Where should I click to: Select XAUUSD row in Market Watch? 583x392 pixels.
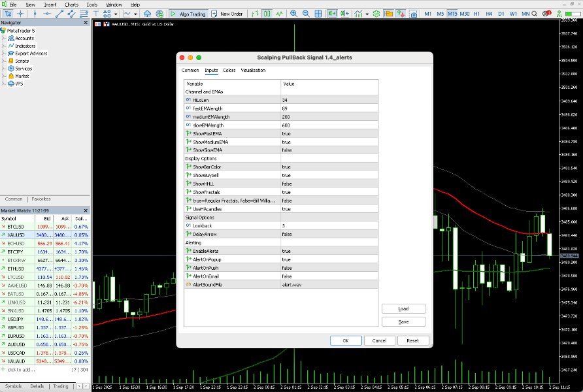(x=45, y=235)
